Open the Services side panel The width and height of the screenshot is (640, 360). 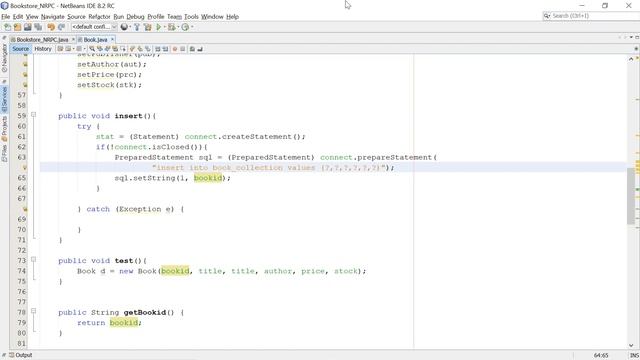(4, 100)
